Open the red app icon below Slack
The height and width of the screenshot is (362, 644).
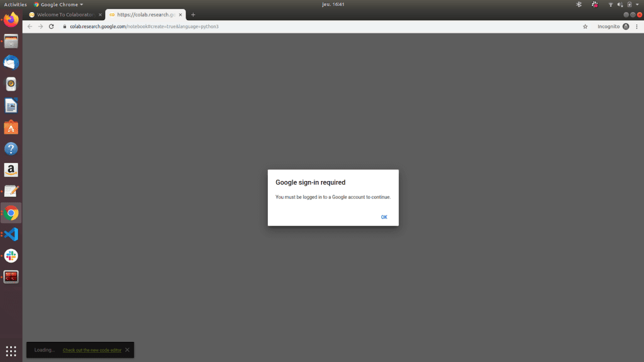[x=11, y=277]
